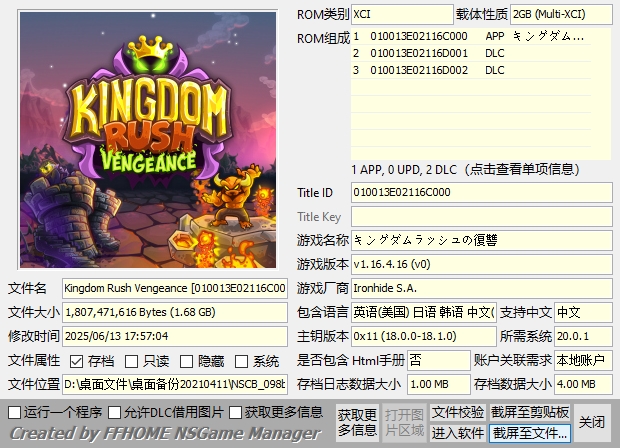The width and height of the screenshot is (620, 448).
Task: Click the 存档数据大小 field 4.00 MB
Action: pyautogui.click(x=583, y=384)
